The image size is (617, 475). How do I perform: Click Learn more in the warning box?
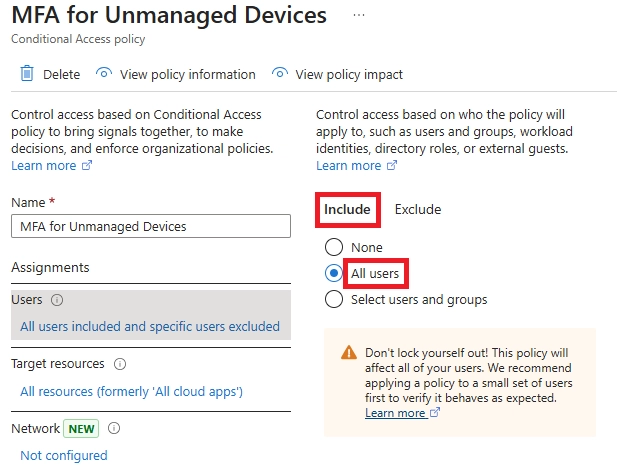coord(396,413)
